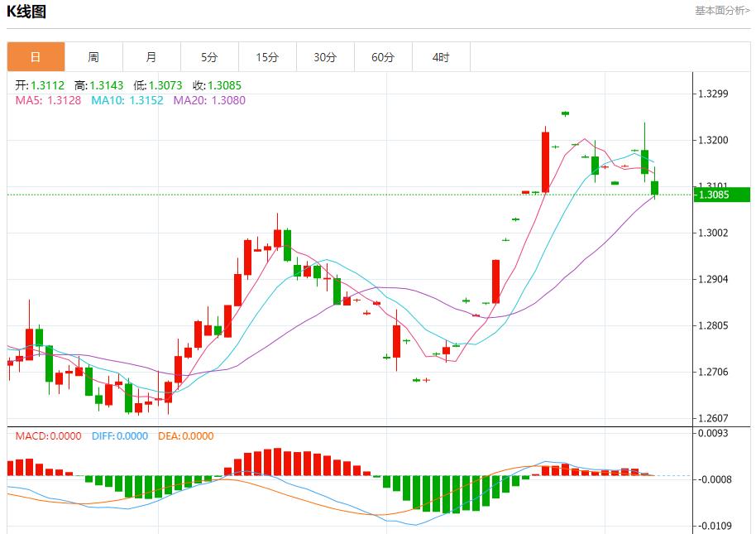Image resolution: width=756 pixels, height=534 pixels.
Task: Click the MA5 indicator label
Action: (x=48, y=100)
